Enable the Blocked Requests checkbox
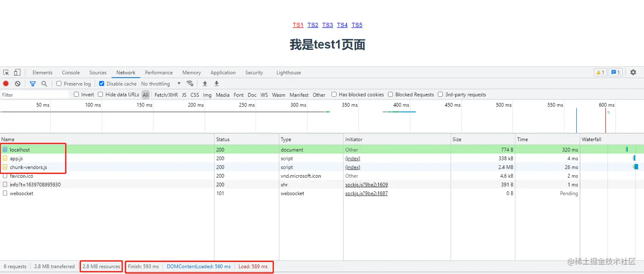 pyautogui.click(x=391, y=95)
